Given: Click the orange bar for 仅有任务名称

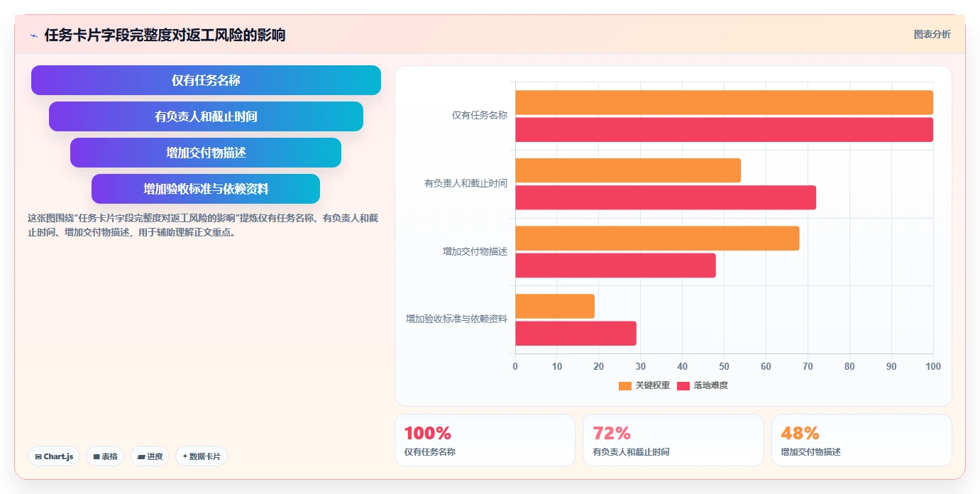Looking at the screenshot, I should (724, 102).
